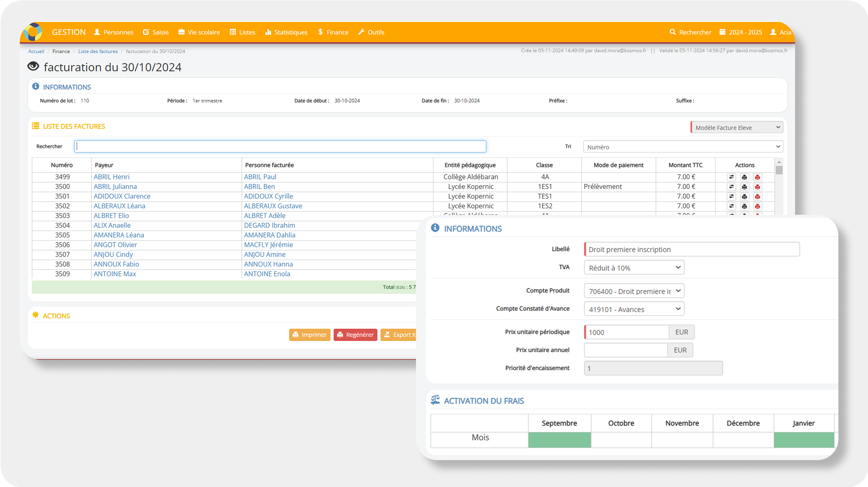Screen dimensions: 868x487
Task: Click the orange Export button
Action: [x=399, y=335]
